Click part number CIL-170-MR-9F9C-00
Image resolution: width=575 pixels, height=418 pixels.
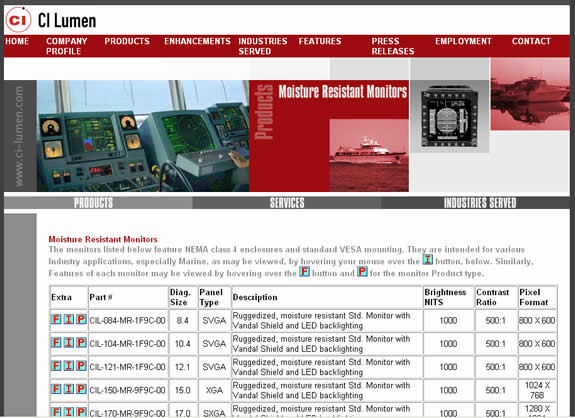(x=128, y=413)
